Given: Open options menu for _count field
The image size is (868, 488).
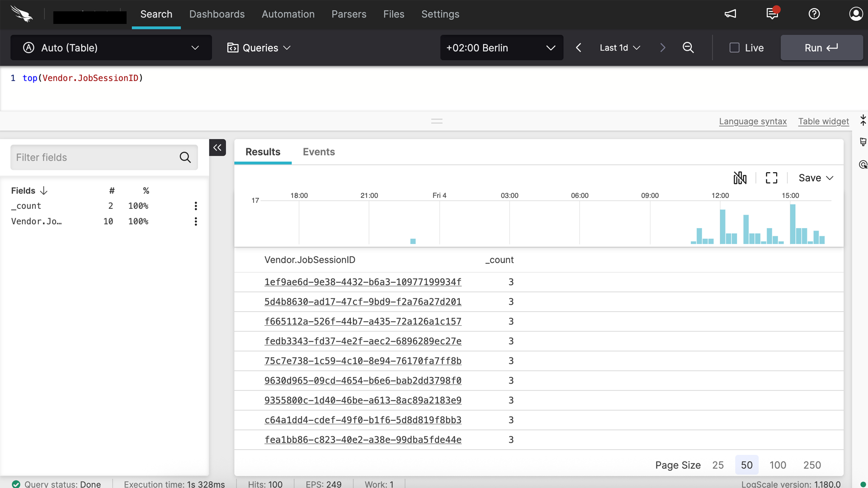Looking at the screenshot, I should (196, 206).
